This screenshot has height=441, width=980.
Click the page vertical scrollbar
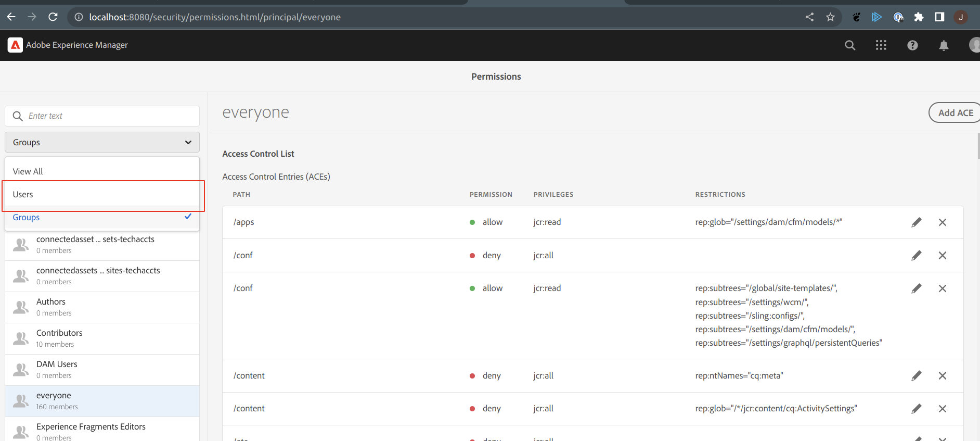click(x=978, y=146)
